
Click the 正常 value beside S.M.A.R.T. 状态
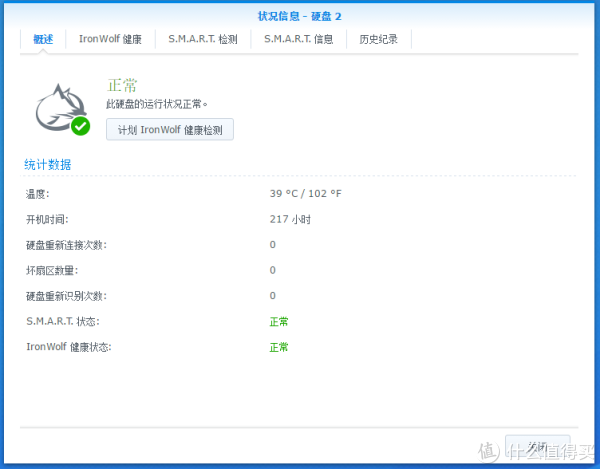pyautogui.click(x=279, y=322)
